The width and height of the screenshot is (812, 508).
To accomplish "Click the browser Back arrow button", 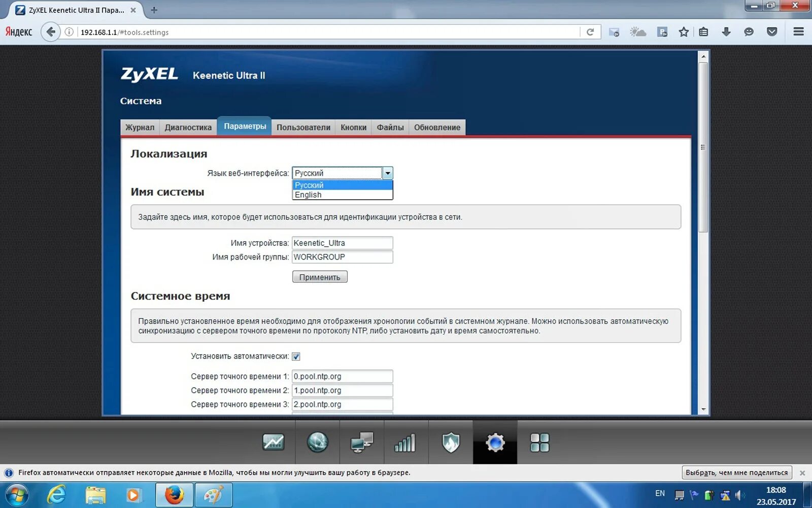I will [x=50, y=32].
